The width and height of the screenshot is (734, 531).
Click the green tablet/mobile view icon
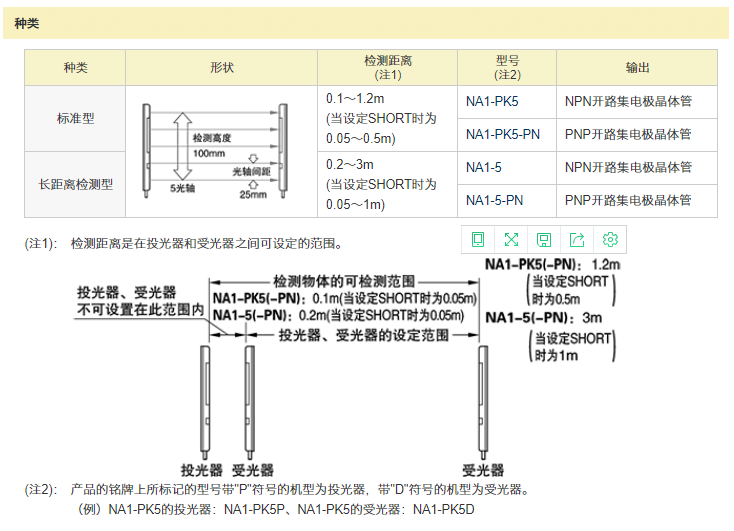pos(477,240)
